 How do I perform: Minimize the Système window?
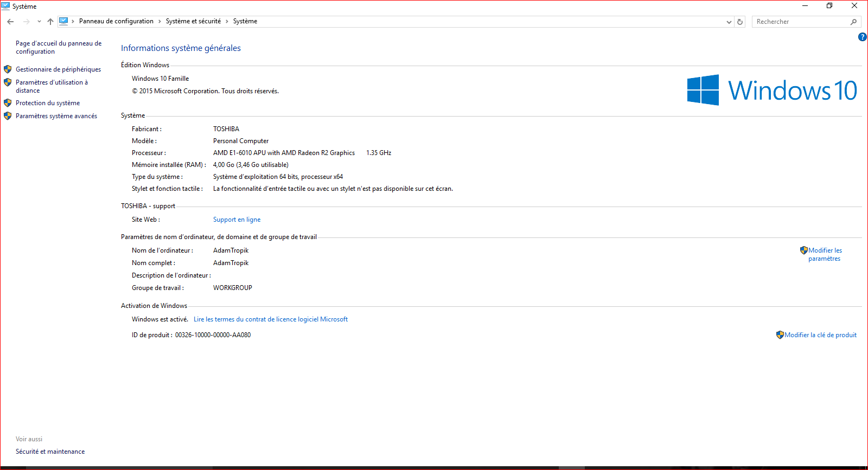[805, 6]
